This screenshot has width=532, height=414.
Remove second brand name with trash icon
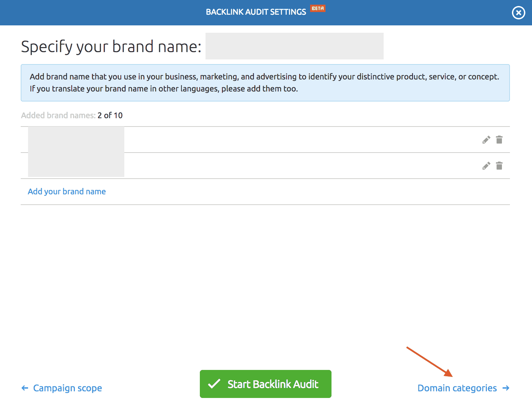499,166
